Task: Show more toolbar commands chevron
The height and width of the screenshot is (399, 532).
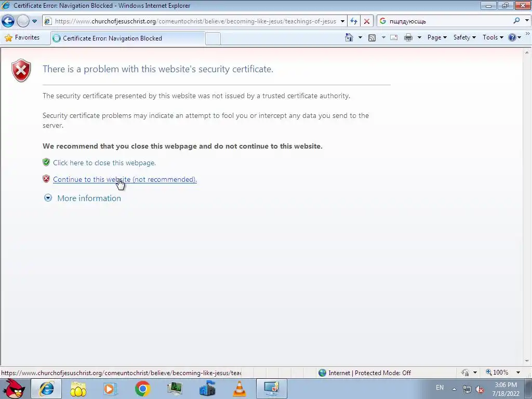Action: click(528, 34)
